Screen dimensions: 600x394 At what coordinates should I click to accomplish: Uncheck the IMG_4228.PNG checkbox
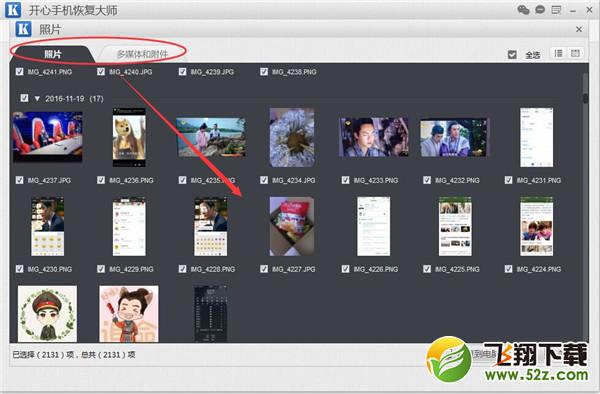point(183,269)
